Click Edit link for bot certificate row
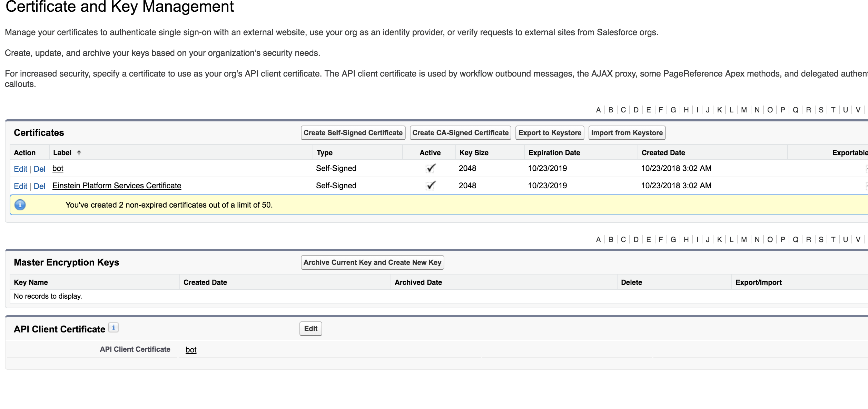 (x=20, y=169)
